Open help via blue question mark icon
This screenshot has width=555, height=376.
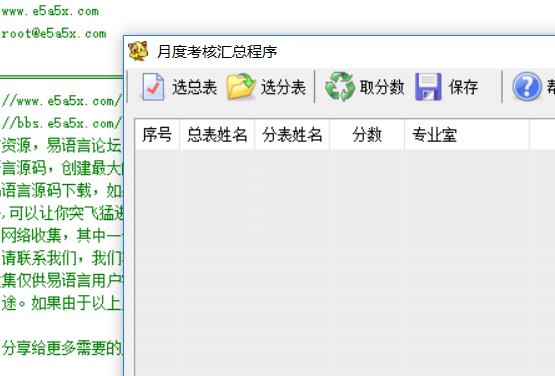pos(527,86)
